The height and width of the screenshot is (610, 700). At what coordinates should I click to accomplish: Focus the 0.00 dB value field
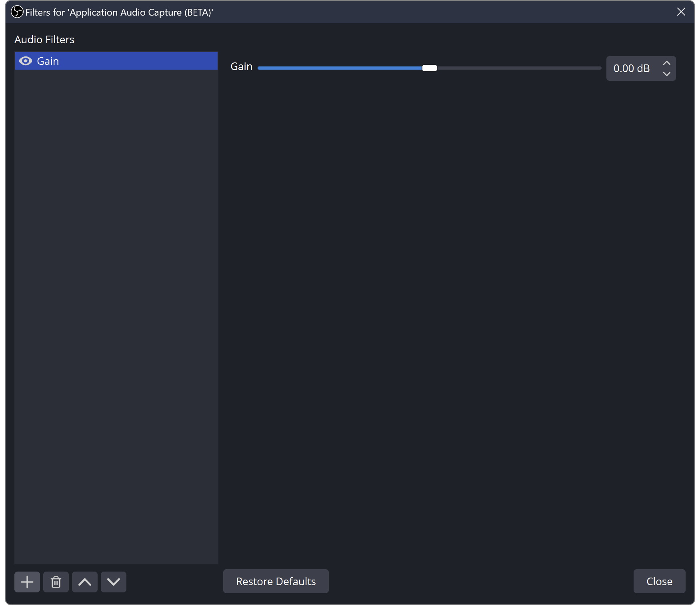pos(631,68)
